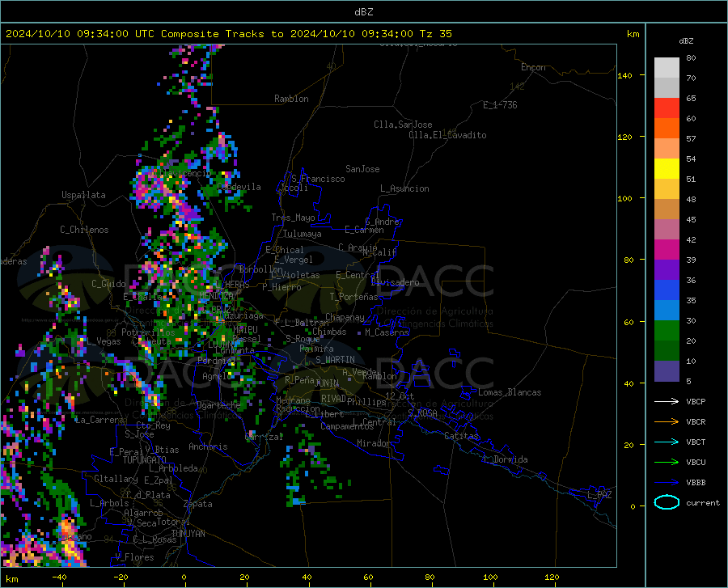
Task: Click the 'Encon' map label
Action: click(533, 67)
